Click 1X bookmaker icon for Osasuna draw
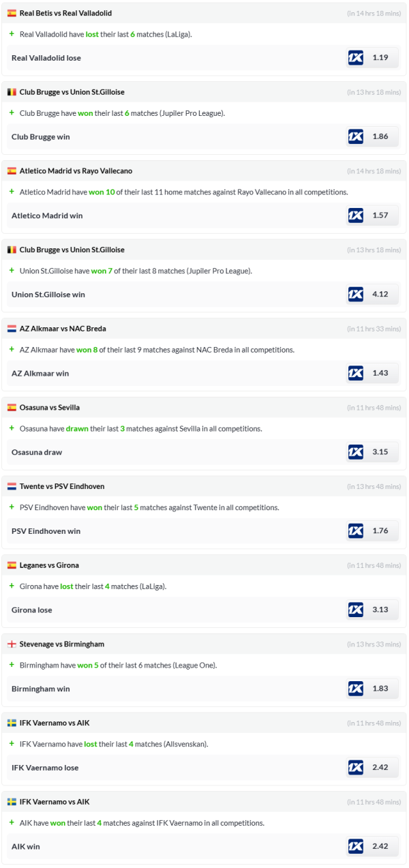 [355, 452]
